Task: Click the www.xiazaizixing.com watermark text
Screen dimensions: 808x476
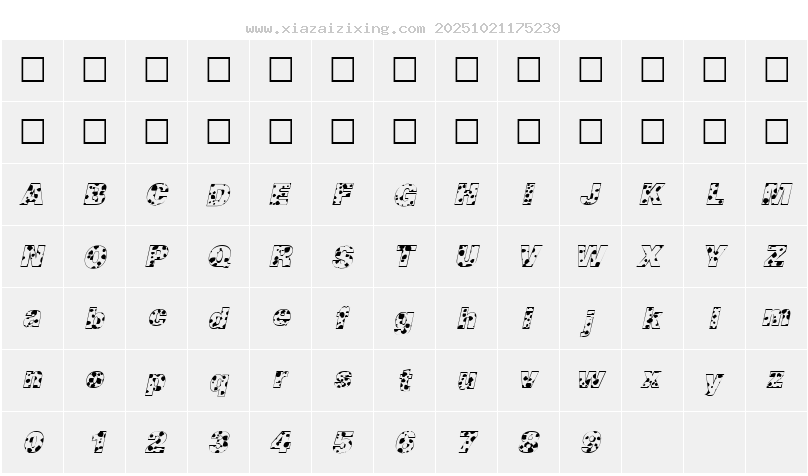Action: [x=335, y=28]
